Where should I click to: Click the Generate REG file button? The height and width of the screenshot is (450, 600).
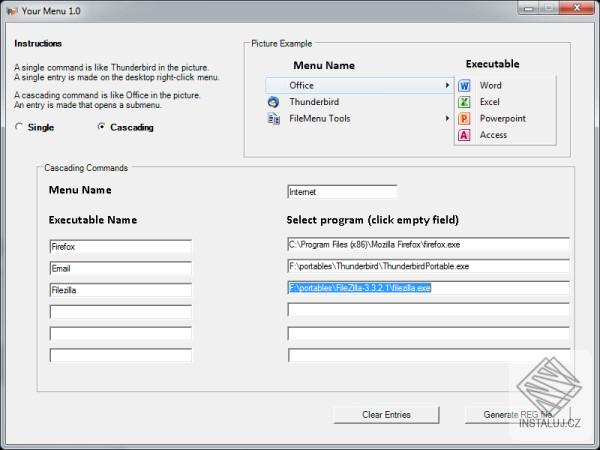pyautogui.click(x=517, y=415)
